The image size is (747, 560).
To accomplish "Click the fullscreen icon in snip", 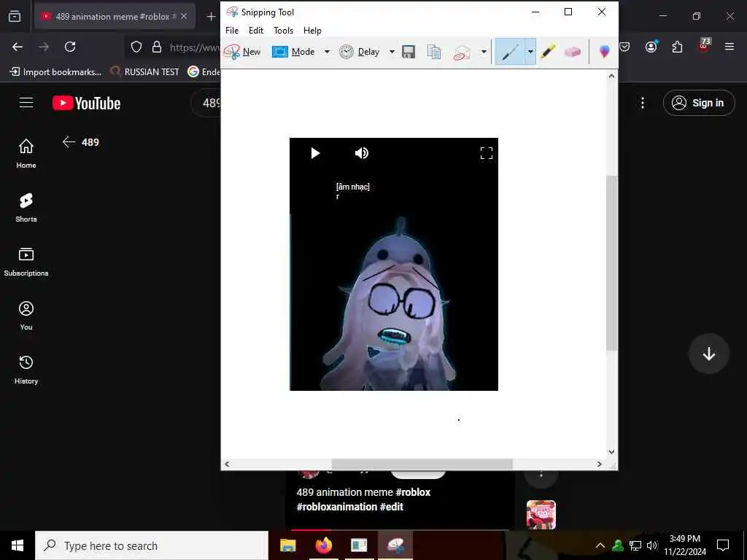I will coord(487,153).
